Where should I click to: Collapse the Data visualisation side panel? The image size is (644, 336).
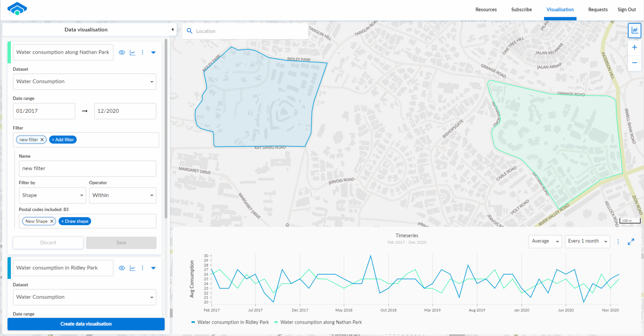172,29
